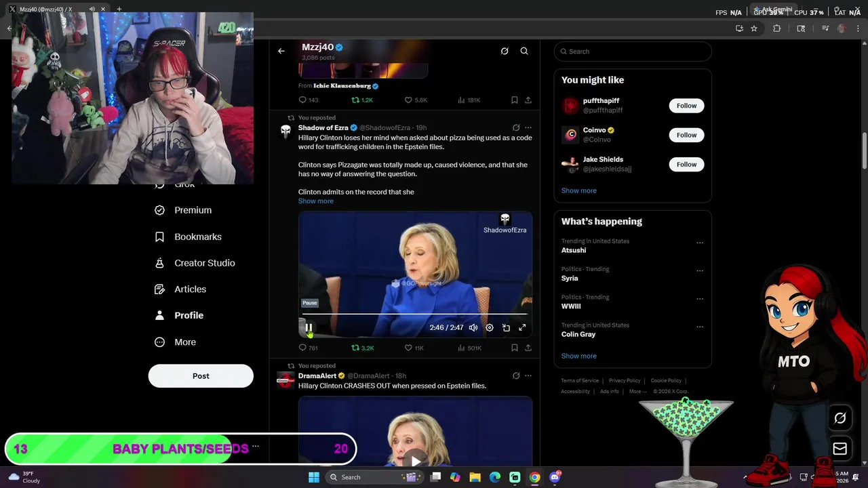Open Articles in the sidebar
The image size is (868, 488).
[x=180, y=289]
